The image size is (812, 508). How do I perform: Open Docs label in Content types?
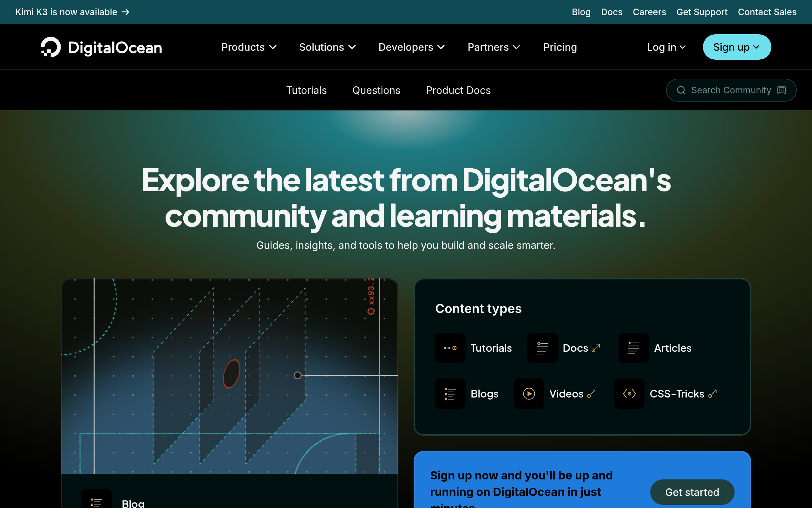pos(575,348)
